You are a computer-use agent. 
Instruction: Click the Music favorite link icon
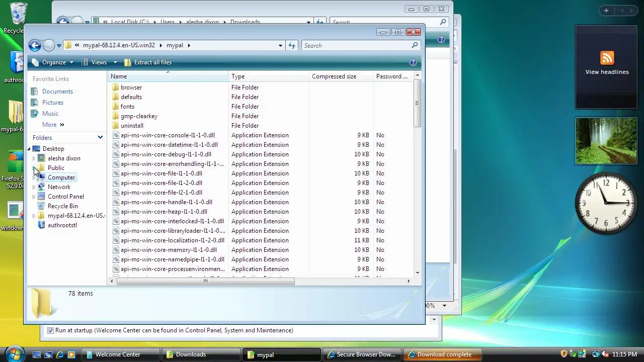tap(34, 114)
